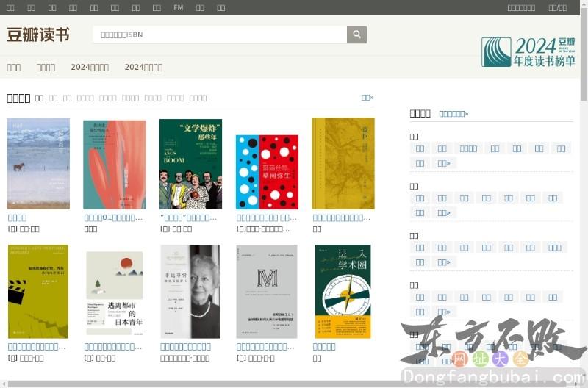Open the first 2024 item in navigation bar
Image resolution: width=588 pixels, height=388 pixels.
(x=90, y=67)
